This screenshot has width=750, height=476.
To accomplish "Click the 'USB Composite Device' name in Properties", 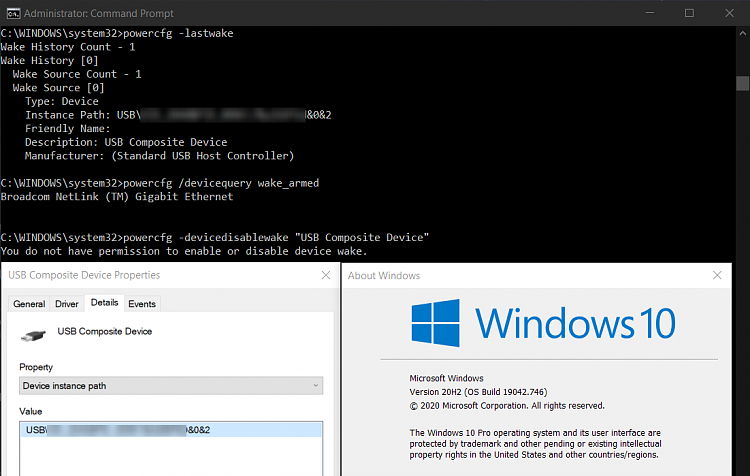I will click(105, 331).
